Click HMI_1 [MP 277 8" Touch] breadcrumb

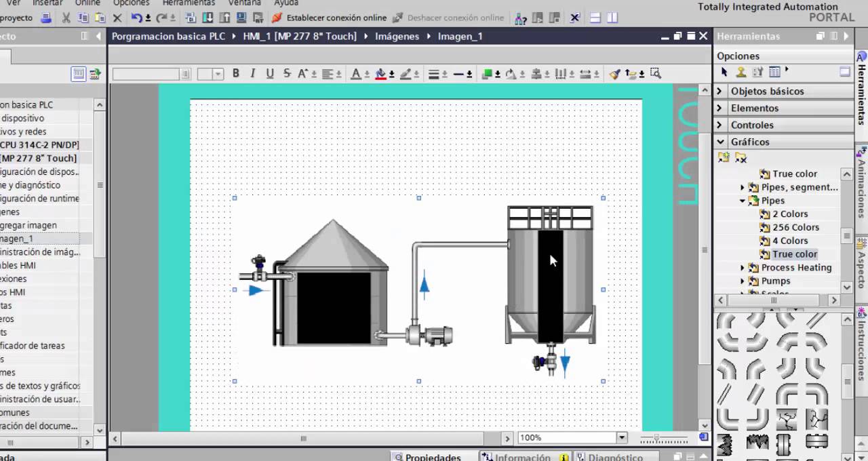pyautogui.click(x=300, y=36)
